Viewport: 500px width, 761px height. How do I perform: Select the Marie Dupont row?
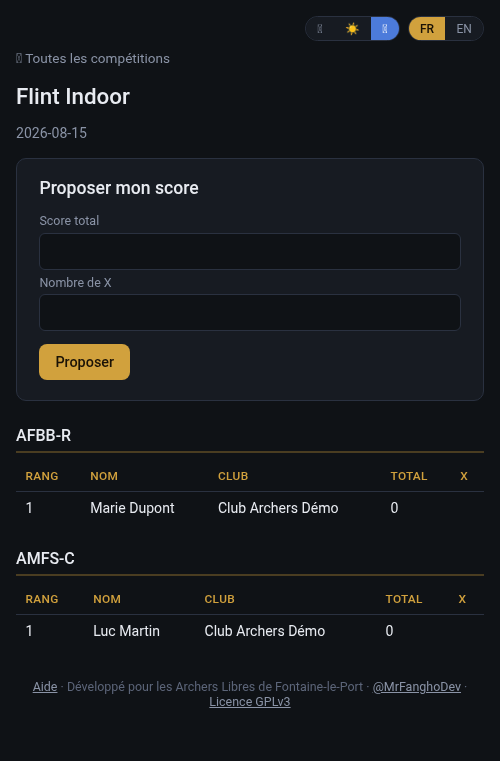[x=250, y=508]
